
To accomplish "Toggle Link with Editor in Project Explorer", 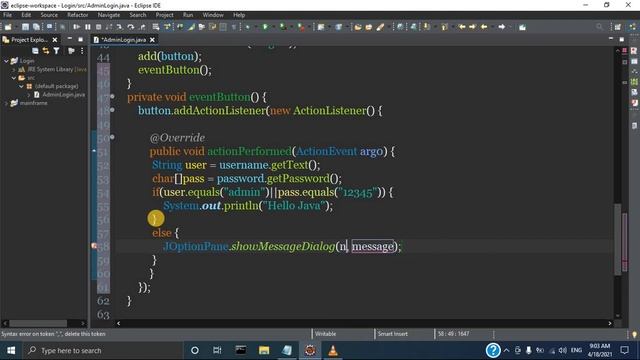I will tap(46, 51).
